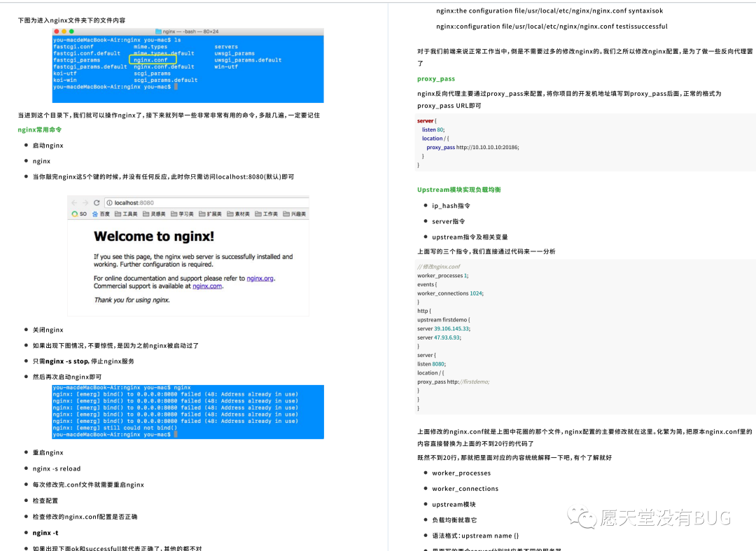Click the server 39.106.145.33; code line
Screen dimensions: 756x551
444,329
